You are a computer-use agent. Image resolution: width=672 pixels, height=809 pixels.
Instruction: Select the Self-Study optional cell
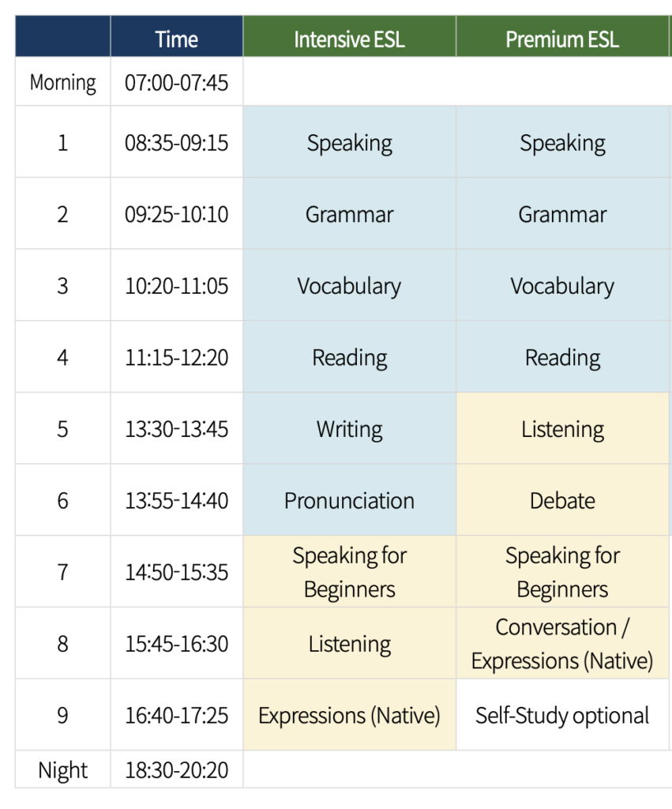562,716
